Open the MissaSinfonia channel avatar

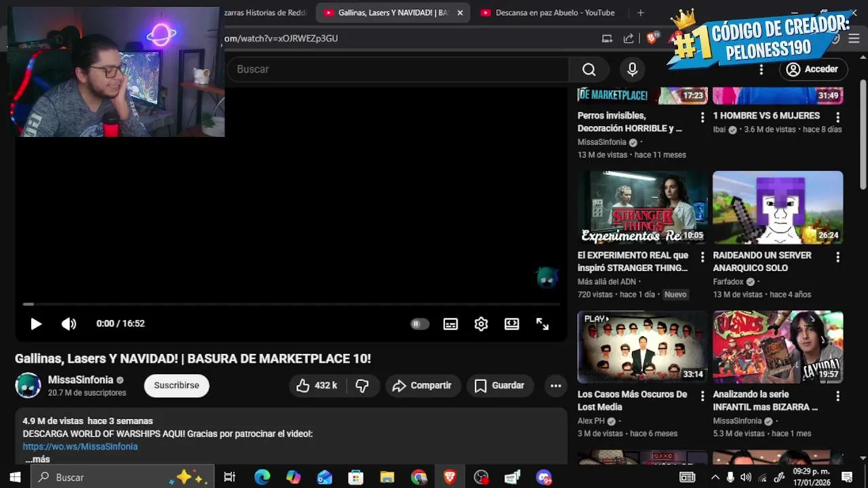[28, 385]
